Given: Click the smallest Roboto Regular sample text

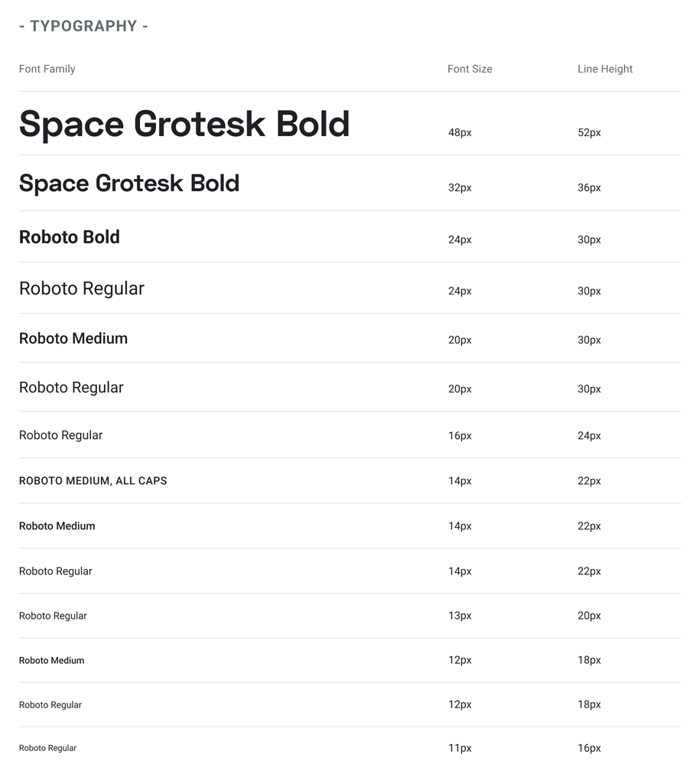Looking at the screenshot, I should pyautogui.click(x=47, y=748).
